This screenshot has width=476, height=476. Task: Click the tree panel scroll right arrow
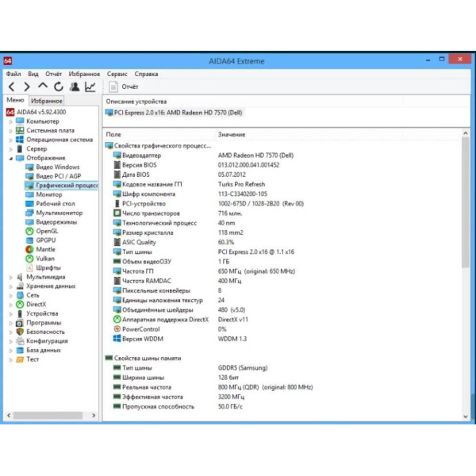pyautogui.click(x=94, y=415)
